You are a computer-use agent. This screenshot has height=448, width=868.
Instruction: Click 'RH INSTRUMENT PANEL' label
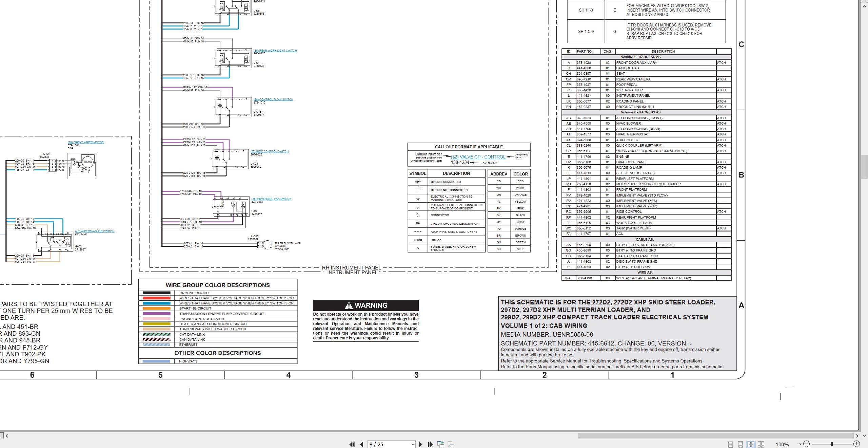pos(352,268)
